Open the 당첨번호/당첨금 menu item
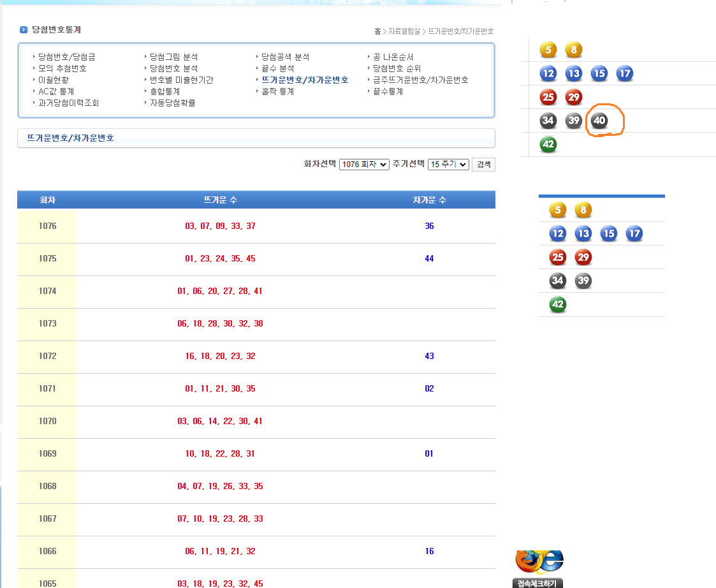Viewport: 716px width, 588px height. (66, 57)
